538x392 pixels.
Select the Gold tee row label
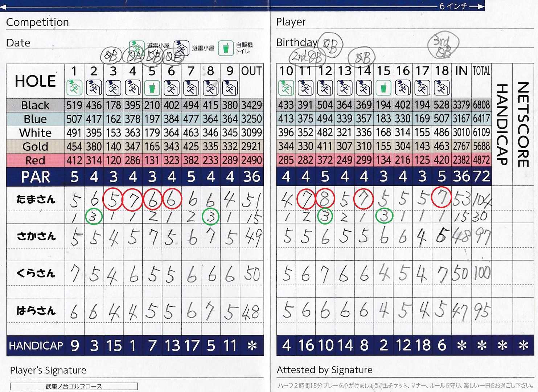click(x=35, y=147)
